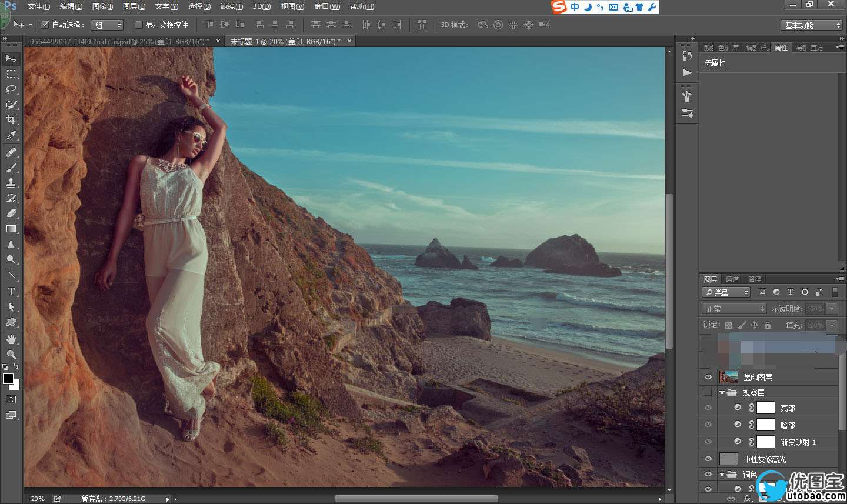Select the Zoom tool
Viewport: 847px width, 504px height.
(x=11, y=355)
